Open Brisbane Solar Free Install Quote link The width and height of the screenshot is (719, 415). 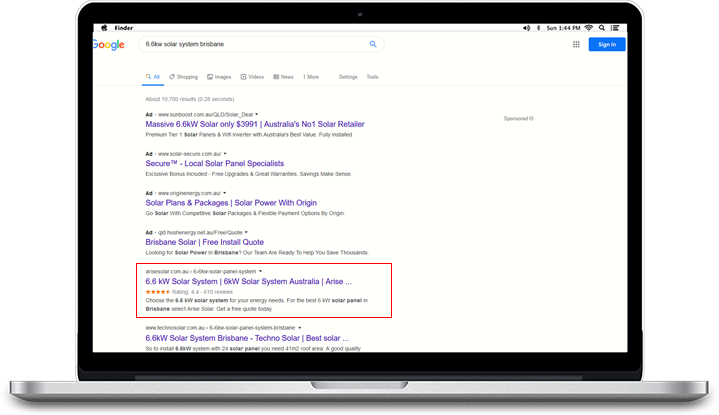click(x=205, y=242)
